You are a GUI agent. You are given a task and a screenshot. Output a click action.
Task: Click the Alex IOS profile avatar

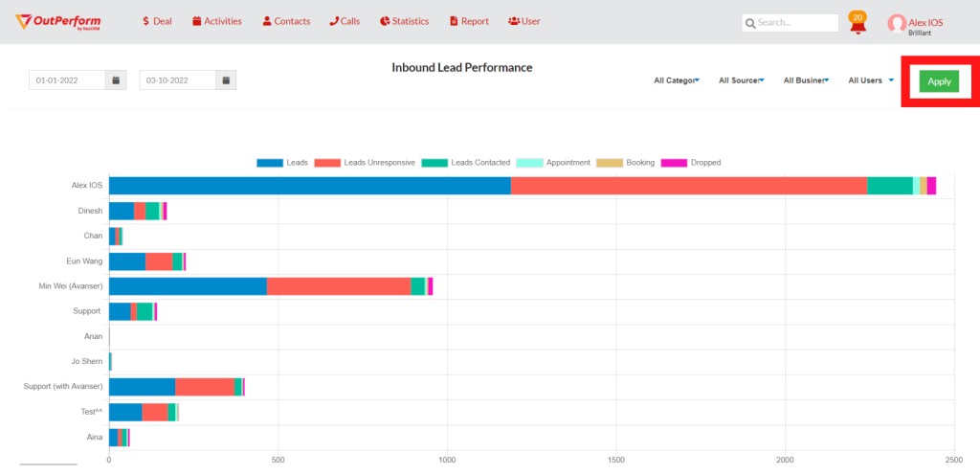tap(896, 23)
